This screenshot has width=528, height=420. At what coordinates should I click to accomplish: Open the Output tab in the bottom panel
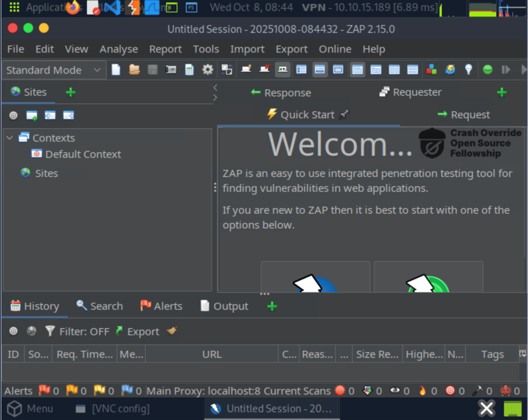224,306
